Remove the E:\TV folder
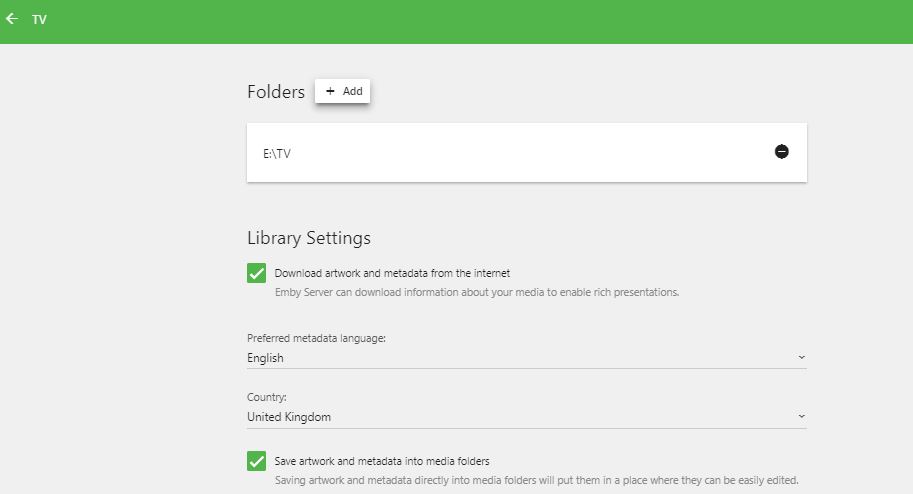Viewport: 913px width, 494px height. click(782, 152)
